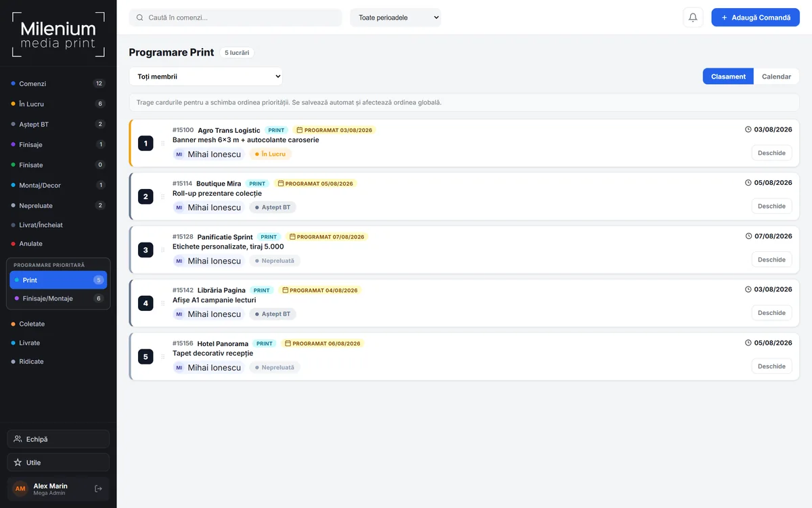Click Deschide for order #15100
Viewport: 812px width, 508px height.
pyautogui.click(x=771, y=153)
